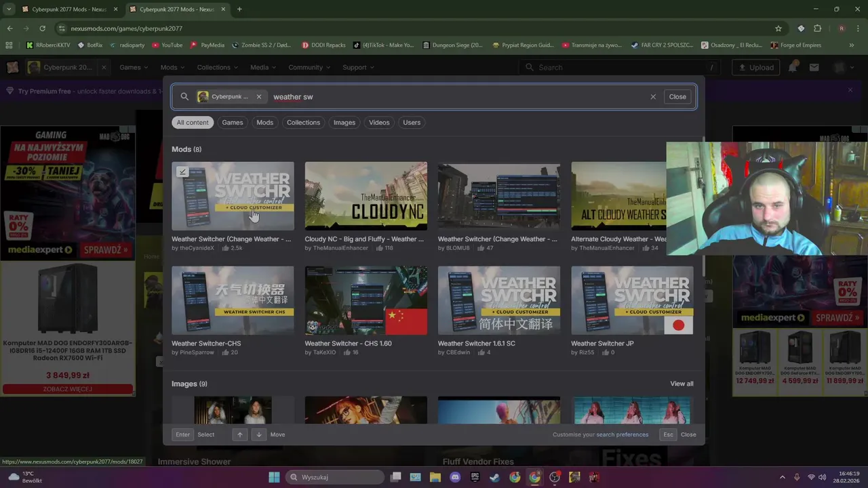Image resolution: width=868 pixels, height=488 pixels.
Task: Expand the Media menu dropdown
Action: 263,67
